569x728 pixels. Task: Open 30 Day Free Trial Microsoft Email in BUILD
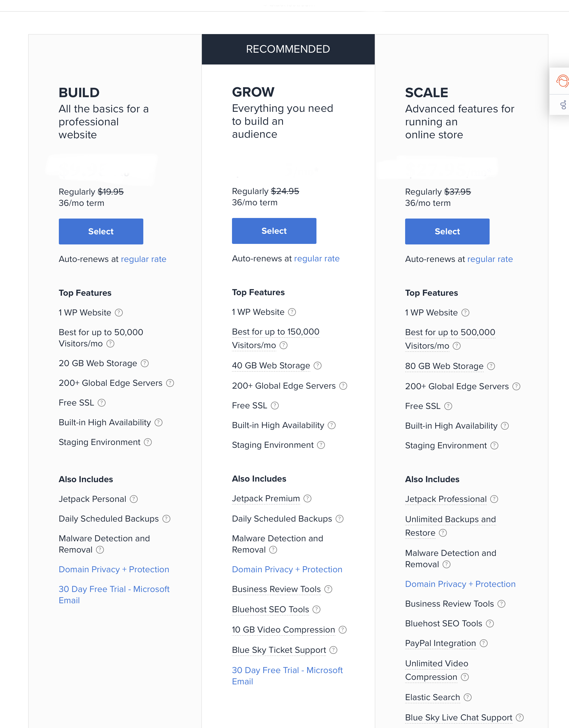click(x=114, y=595)
